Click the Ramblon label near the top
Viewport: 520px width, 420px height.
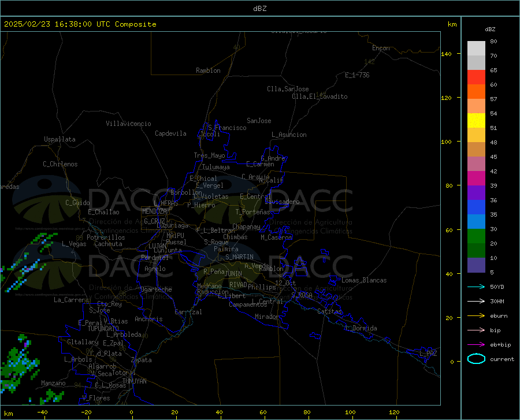pyautogui.click(x=208, y=70)
